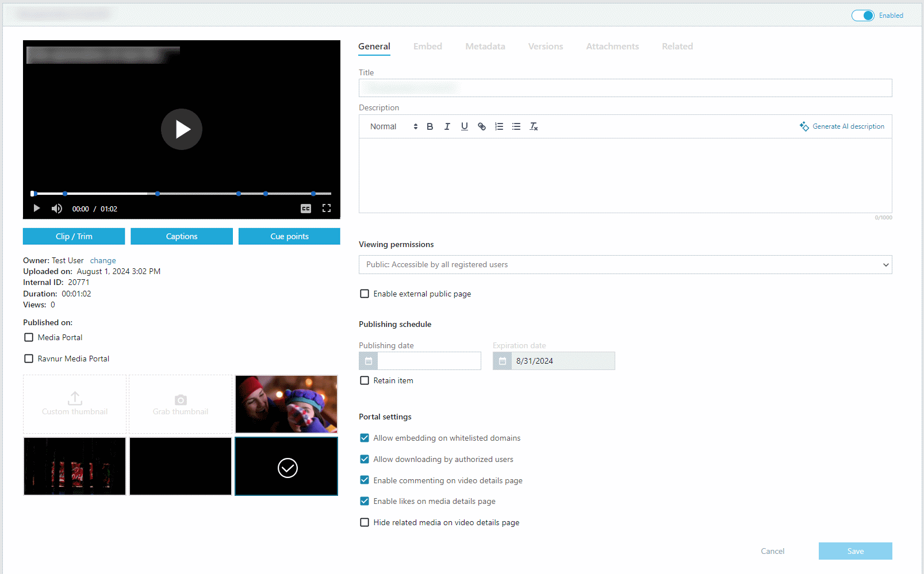Click the owner change link

tap(103, 260)
